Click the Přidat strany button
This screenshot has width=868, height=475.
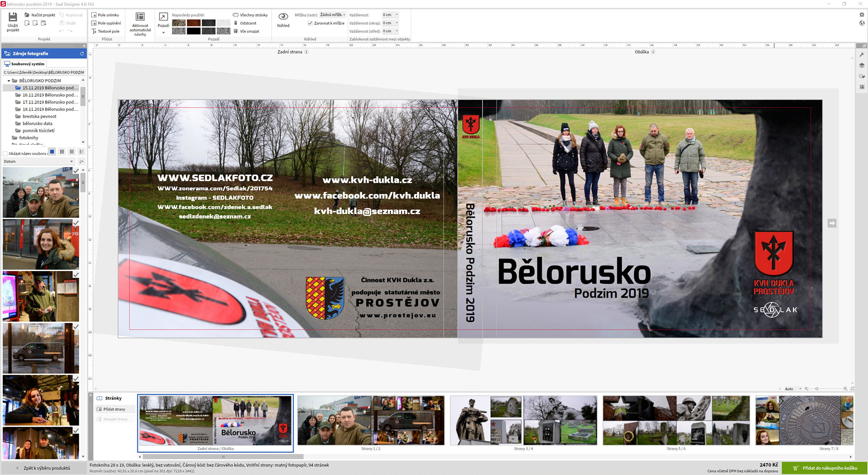point(111,409)
